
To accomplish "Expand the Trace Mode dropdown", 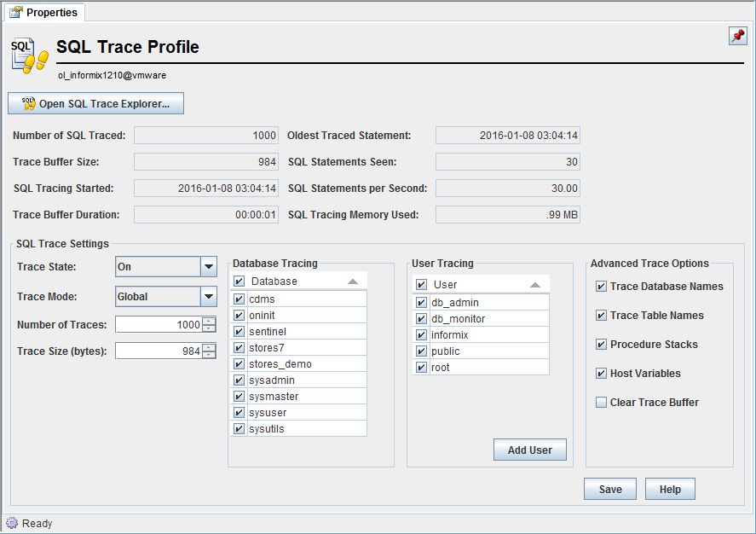I will (208, 297).
